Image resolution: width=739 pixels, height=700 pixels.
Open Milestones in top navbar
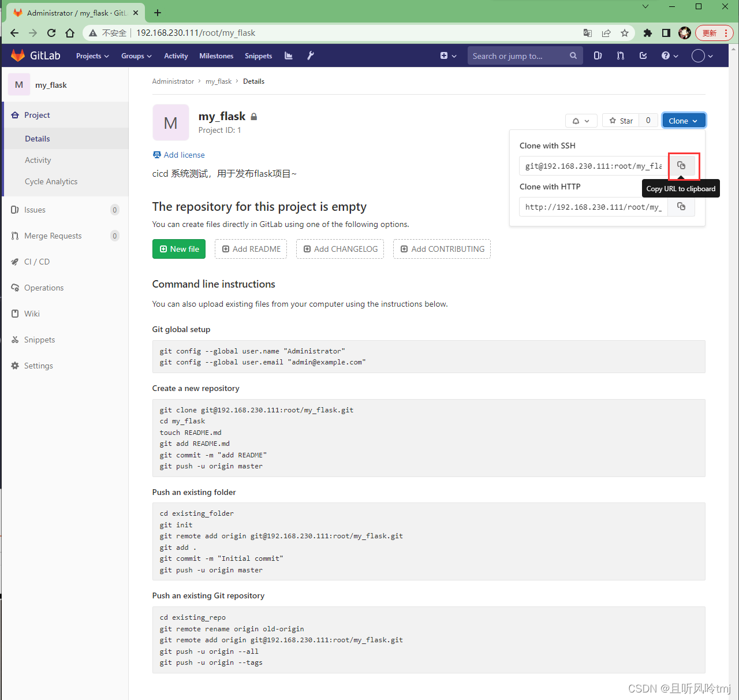(217, 56)
